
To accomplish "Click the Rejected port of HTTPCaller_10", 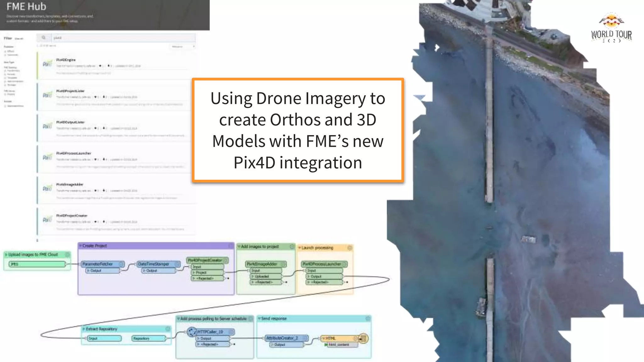I will [x=213, y=344].
